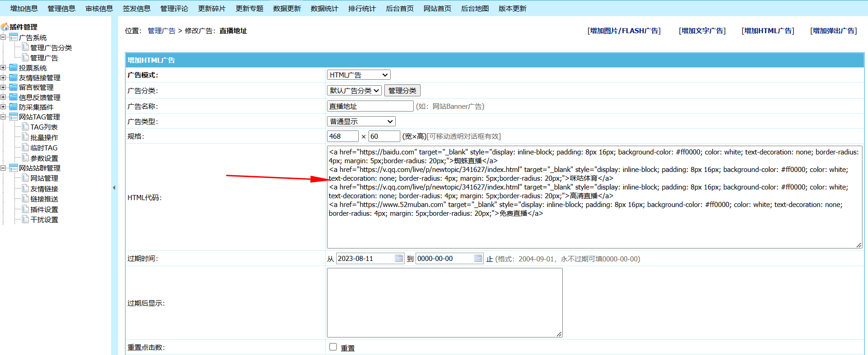The image size is (868, 355).
Task: Click the 管理分类 button
Action: point(402,91)
